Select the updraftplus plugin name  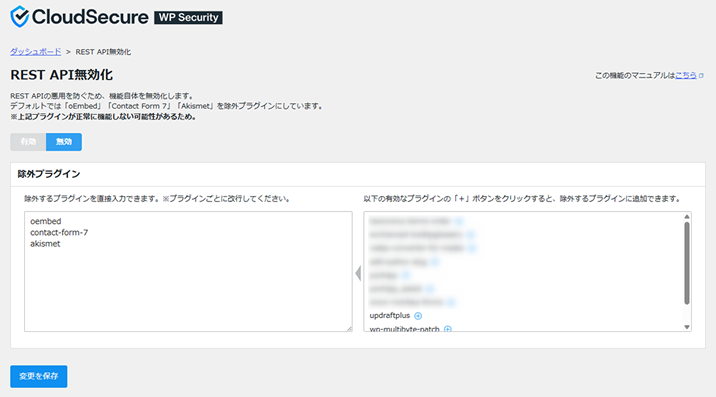pos(390,316)
